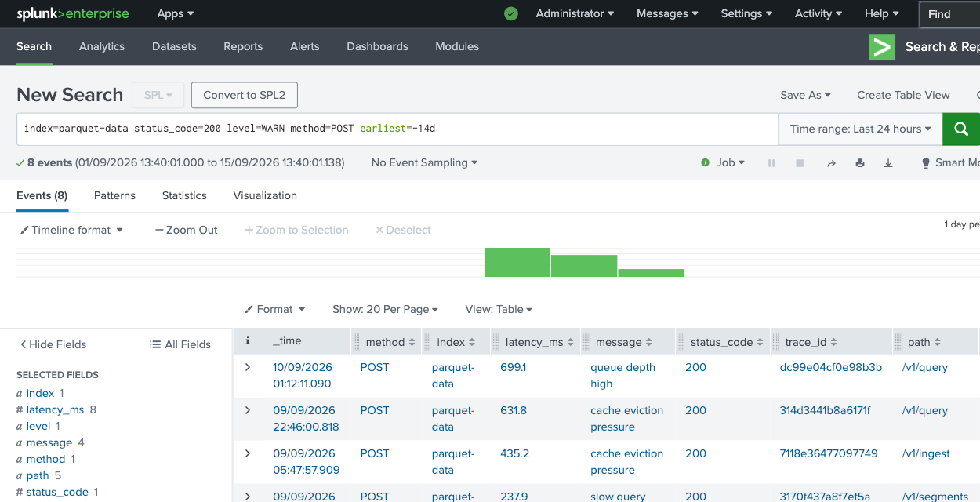980x502 pixels.
Task: Open the Smart Mode search mode selector
Action: tap(951, 162)
